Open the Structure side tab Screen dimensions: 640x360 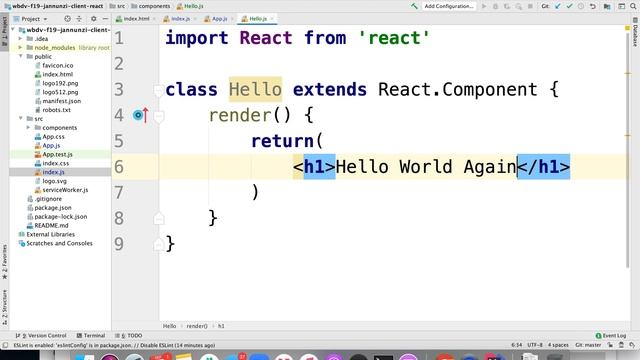pyautogui.click(x=4, y=307)
